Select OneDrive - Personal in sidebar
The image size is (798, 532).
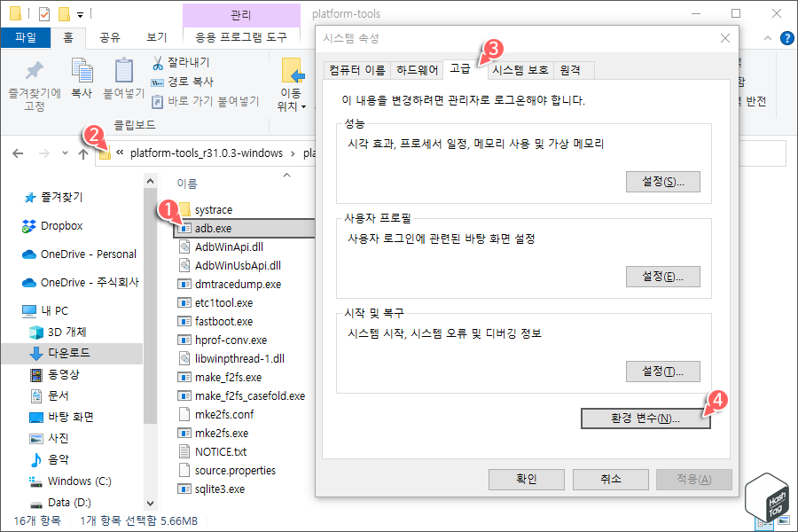(80, 254)
